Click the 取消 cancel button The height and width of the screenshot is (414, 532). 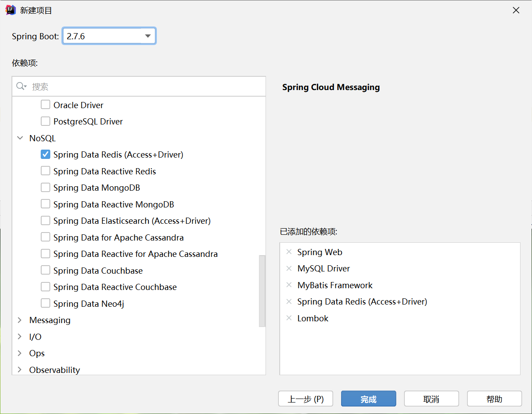coord(431,399)
